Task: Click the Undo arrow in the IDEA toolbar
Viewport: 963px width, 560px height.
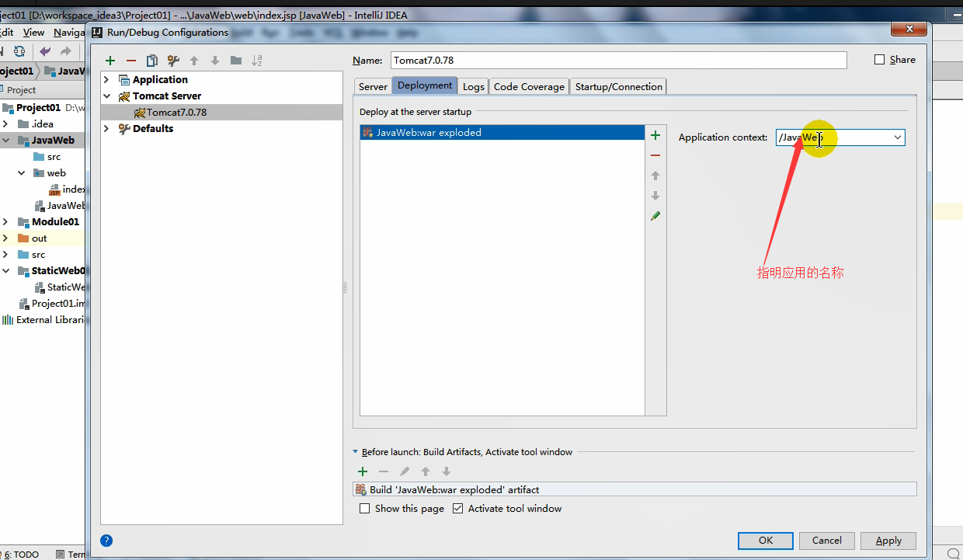Action: 45,51
